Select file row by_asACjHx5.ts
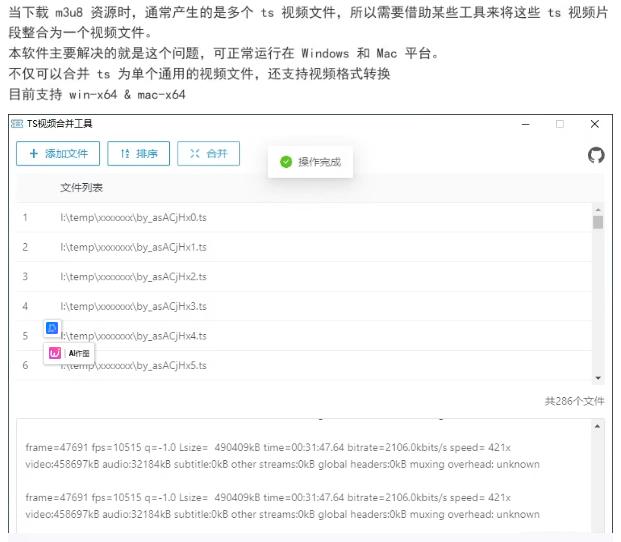The width and height of the screenshot is (621, 542). 133,365
